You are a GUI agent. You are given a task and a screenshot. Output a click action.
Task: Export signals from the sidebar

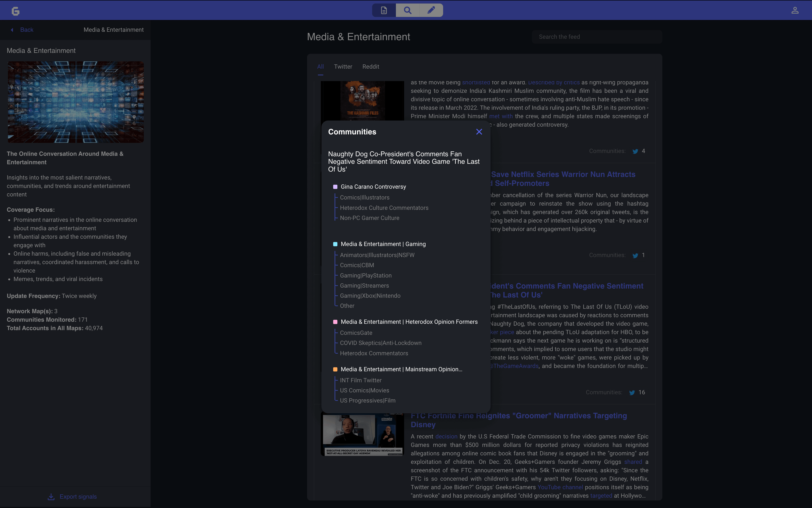tap(72, 496)
